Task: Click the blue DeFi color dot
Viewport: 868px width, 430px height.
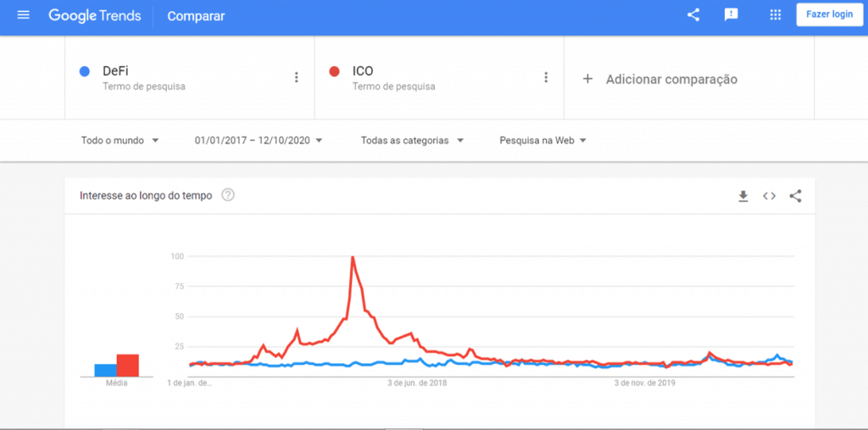Action: point(85,71)
